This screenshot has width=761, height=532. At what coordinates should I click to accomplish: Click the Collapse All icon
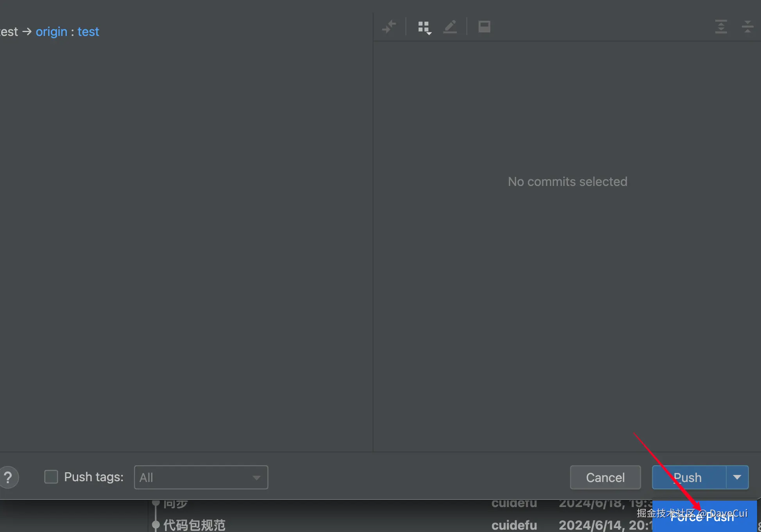pos(747,27)
